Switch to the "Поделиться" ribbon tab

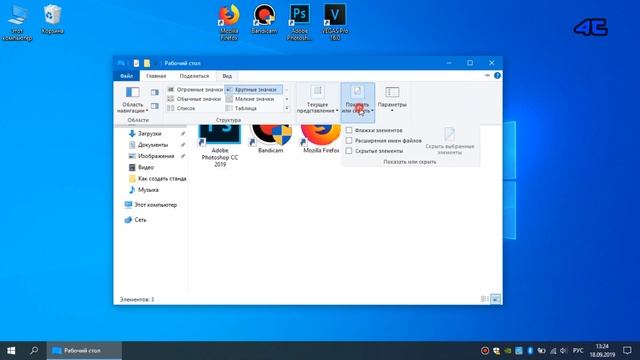click(x=194, y=76)
